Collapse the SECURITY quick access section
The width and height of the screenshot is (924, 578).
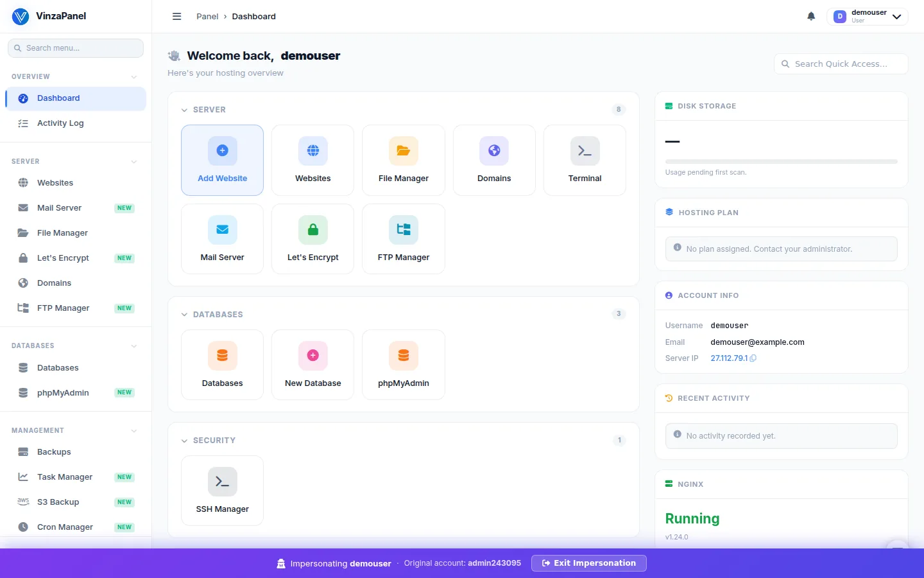click(x=184, y=441)
